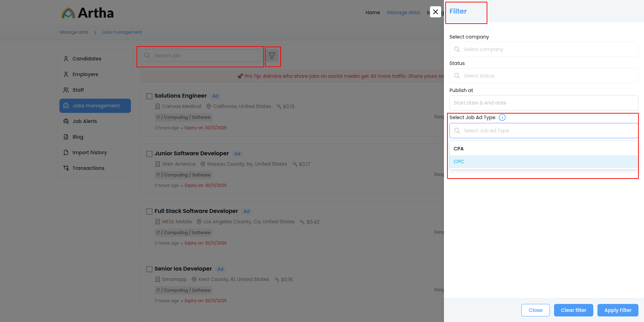Open the Select company dropdown
This screenshot has width=644, height=322.
(x=544, y=49)
